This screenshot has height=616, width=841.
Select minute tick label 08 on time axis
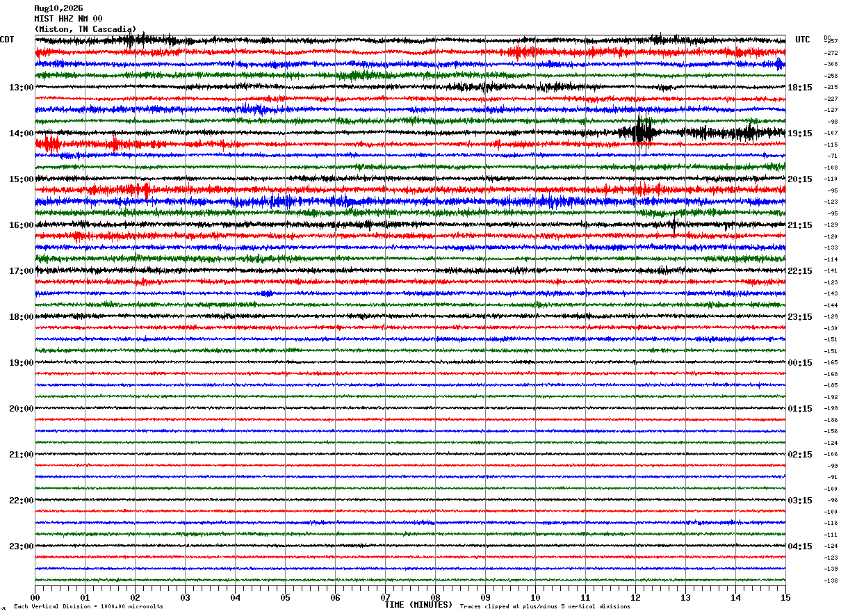[x=435, y=597]
